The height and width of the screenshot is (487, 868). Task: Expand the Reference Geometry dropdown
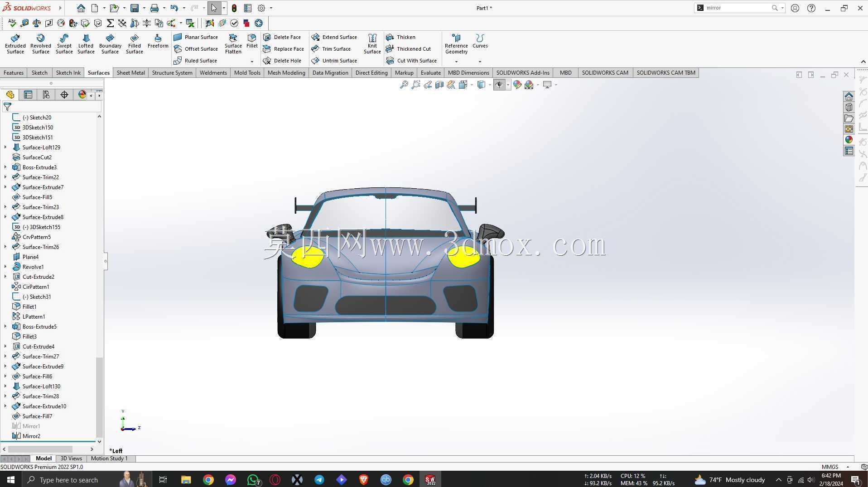point(456,62)
